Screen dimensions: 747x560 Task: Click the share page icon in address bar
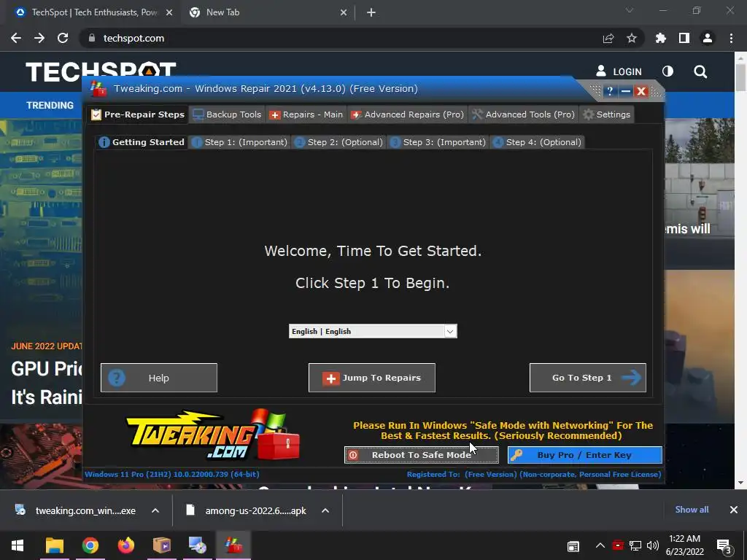click(x=608, y=38)
